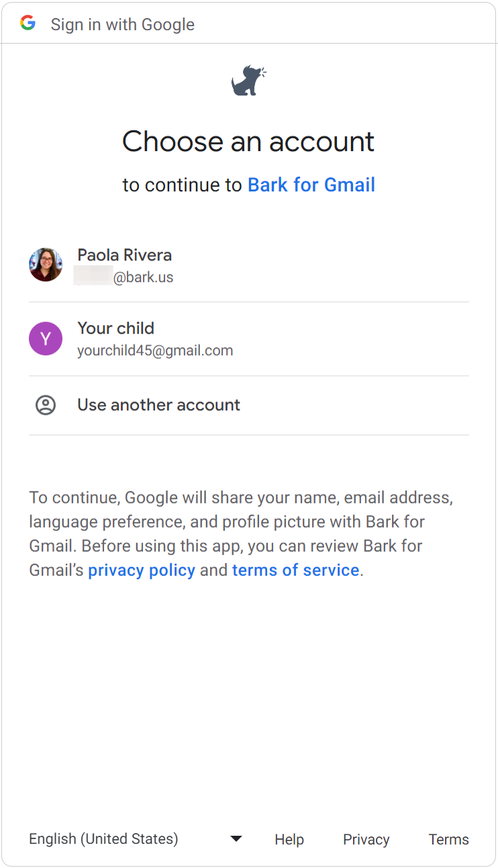Viewport: 498px width, 868px height.
Task: Click the Choose an account heading
Action: (248, 142)
